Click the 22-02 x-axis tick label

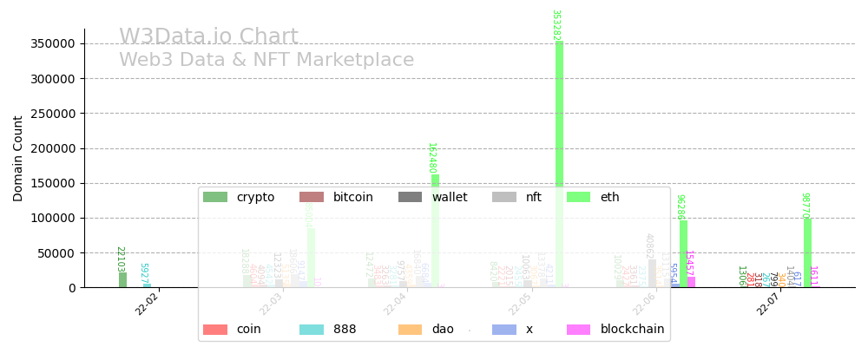(148, 304)
